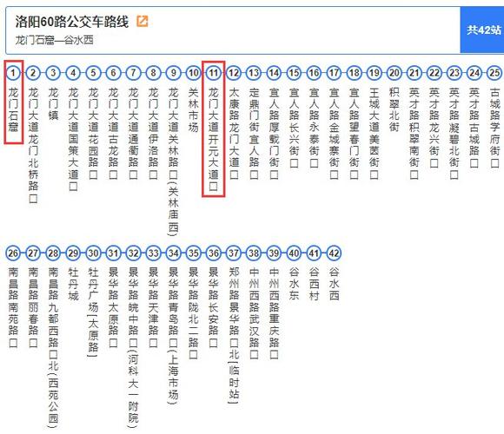Click the 谷西村 stop name

pos(314,284)
